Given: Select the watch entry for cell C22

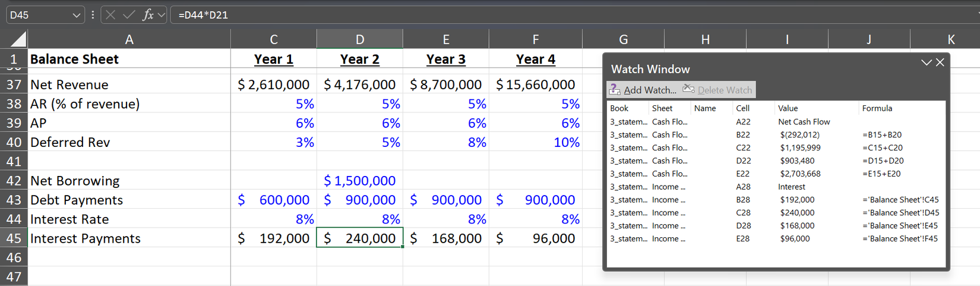Looking at the screenshot, I should coord(742,147).
